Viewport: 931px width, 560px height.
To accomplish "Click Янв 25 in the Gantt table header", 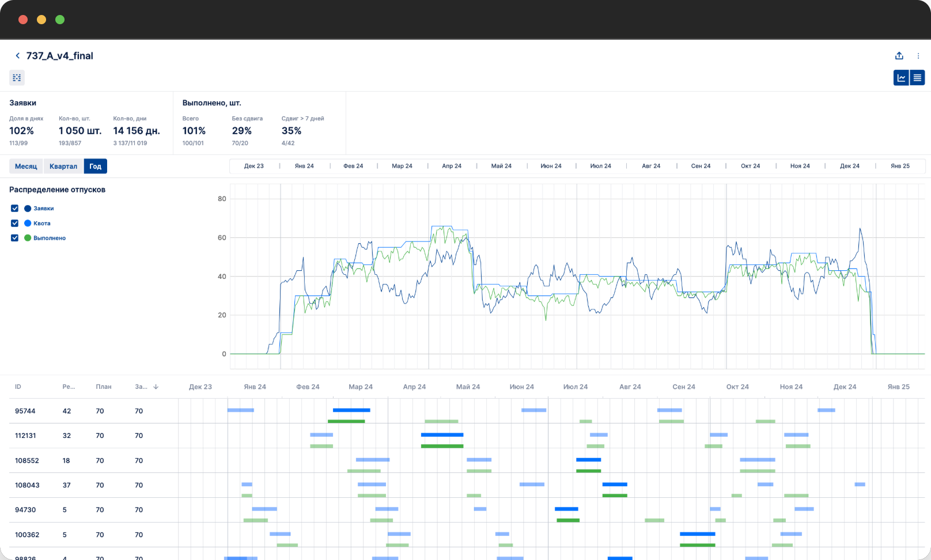I will coord(898,387).
